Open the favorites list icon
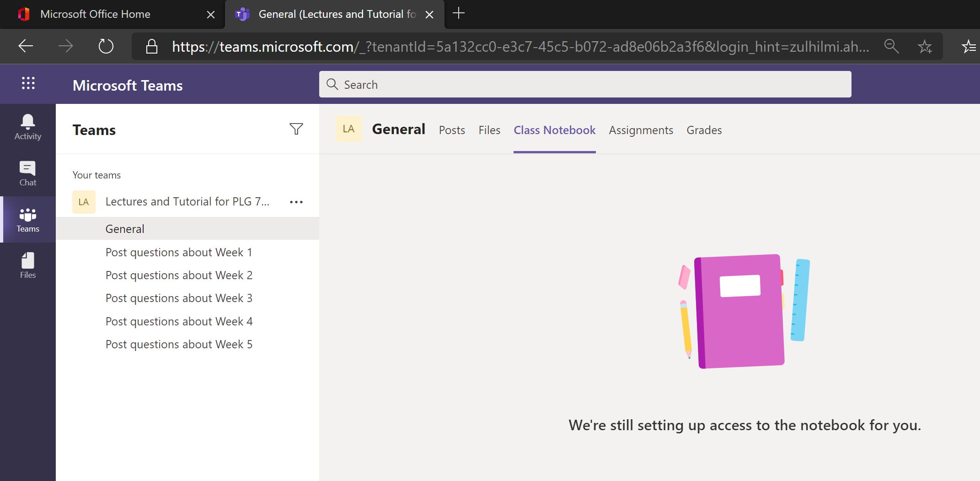This screenshot has width=980, height=481. tap(969, 46)
